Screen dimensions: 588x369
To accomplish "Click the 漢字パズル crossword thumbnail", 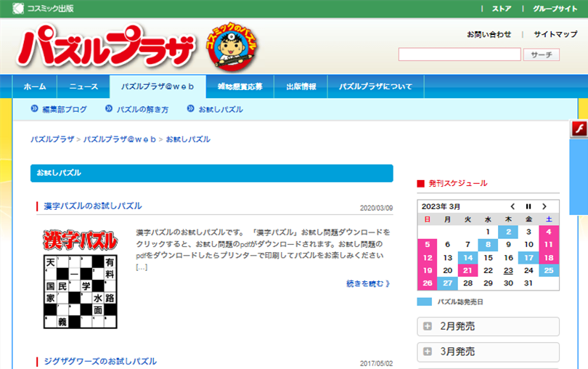I will coord(81,279).
